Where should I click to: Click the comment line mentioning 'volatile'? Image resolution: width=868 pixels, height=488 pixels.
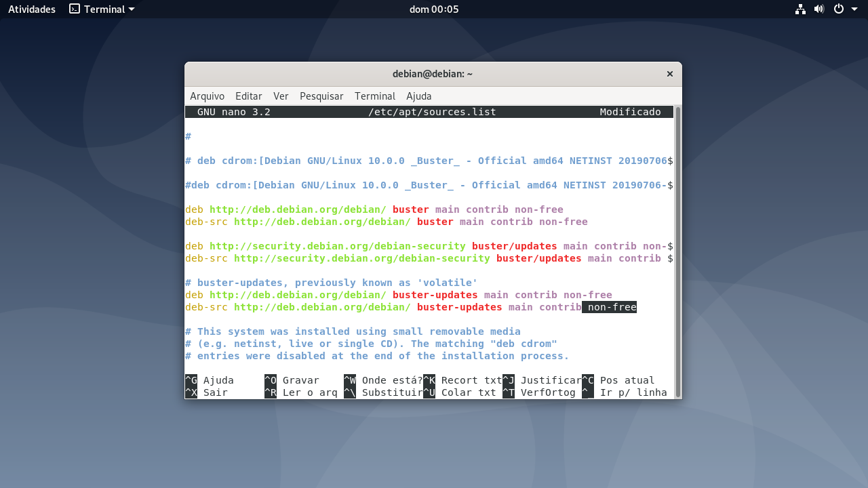(332, 283)
